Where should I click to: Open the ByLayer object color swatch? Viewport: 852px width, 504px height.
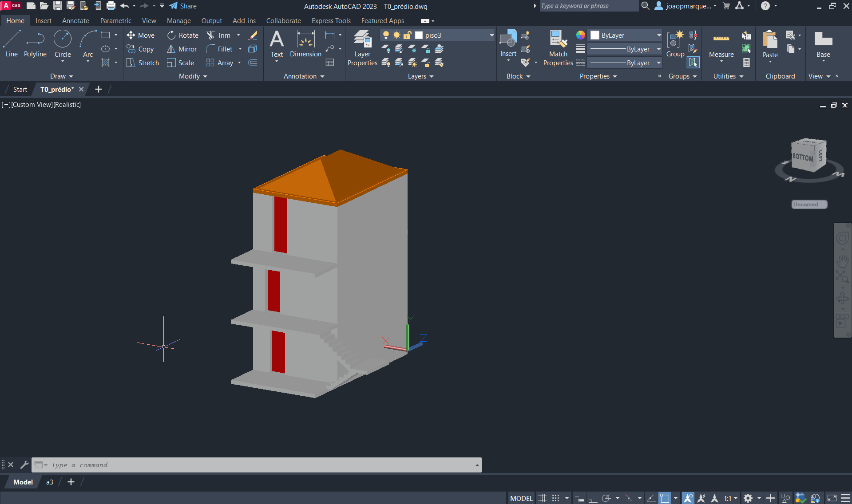pyautogui.click(x=595, y=35)
